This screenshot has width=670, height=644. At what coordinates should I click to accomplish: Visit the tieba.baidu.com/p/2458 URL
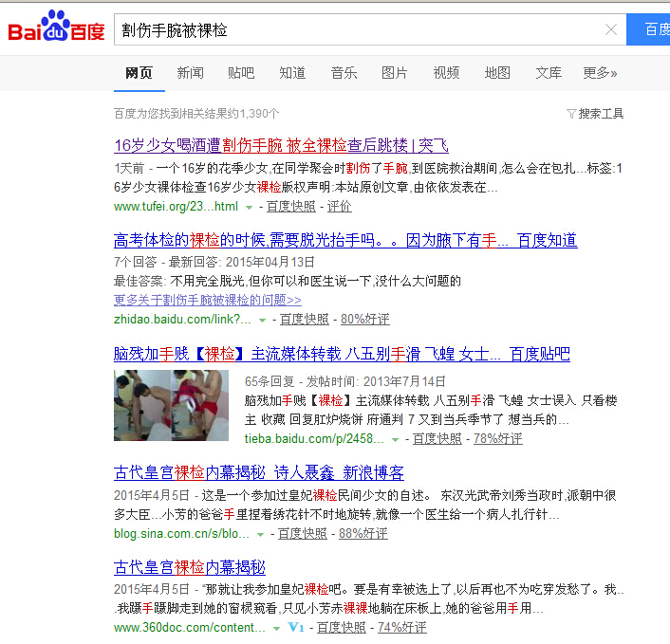(314, 439)
